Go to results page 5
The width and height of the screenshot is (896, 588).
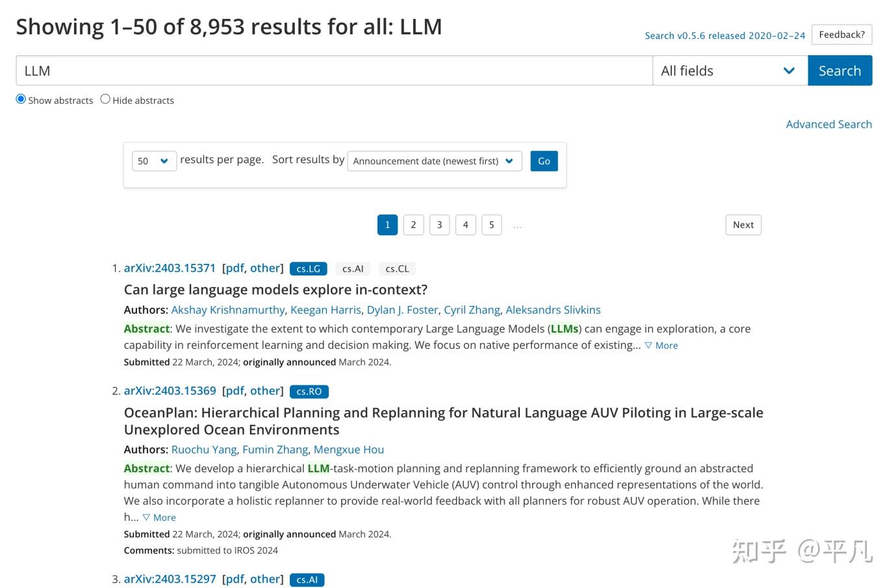[491, 225]
